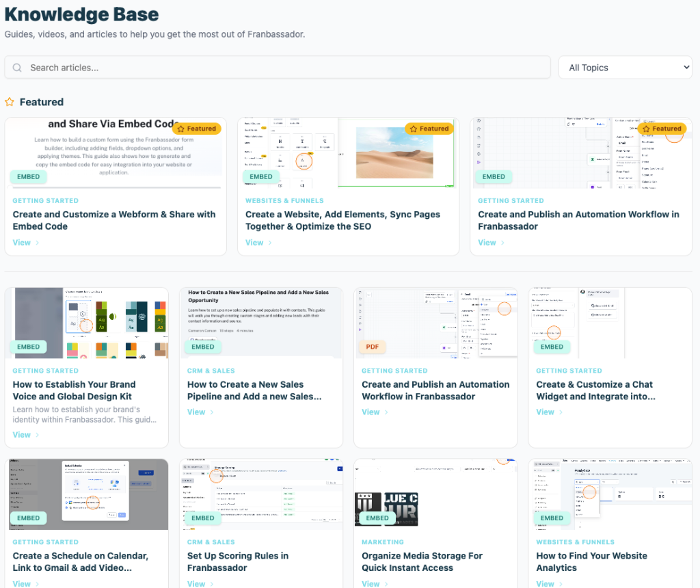The width and height of the screenshot is (700, 588).
Task: Click EMBED tag on Webform featured card
Action: (28, 177)
